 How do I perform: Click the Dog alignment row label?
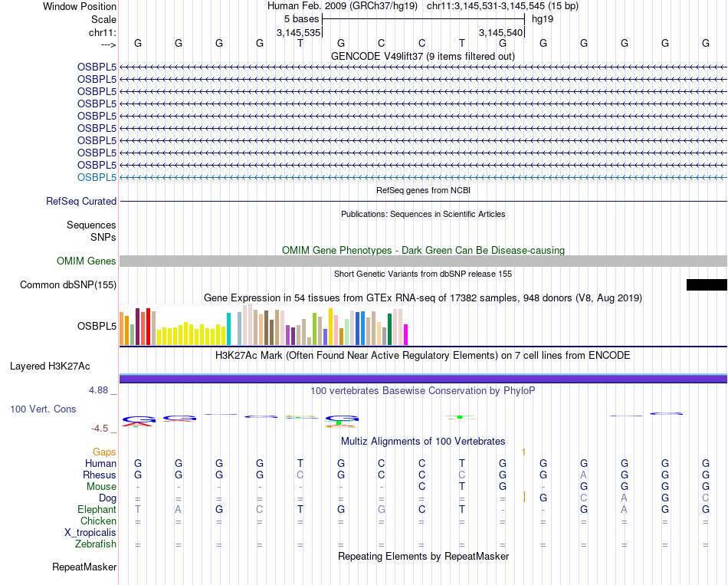point(107,498)
